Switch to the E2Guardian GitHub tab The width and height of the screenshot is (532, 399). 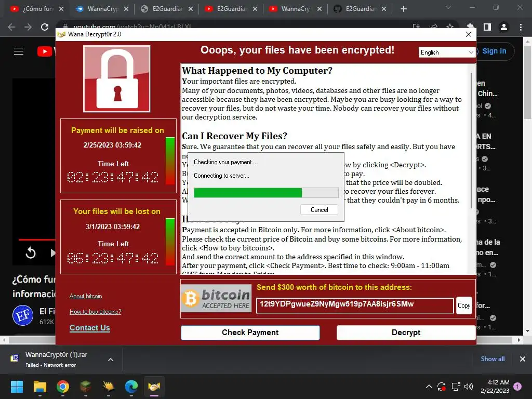(360, 9)
